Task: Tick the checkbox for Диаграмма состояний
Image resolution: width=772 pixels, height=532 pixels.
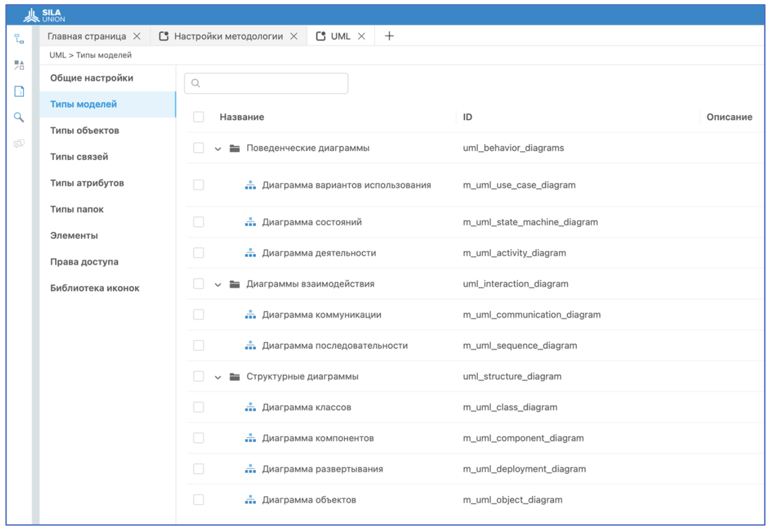Action: pos(199,222)
